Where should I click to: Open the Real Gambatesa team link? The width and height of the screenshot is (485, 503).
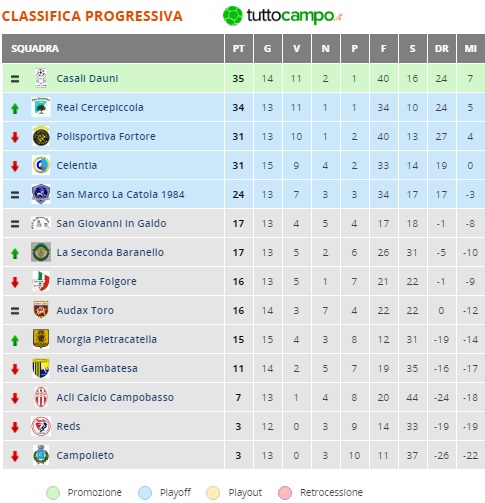[97, 368]
